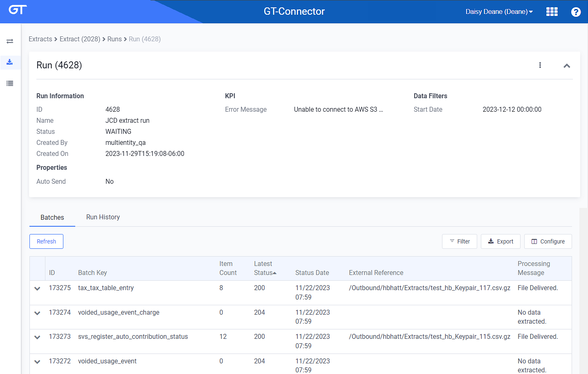Click the JCD extract run name
This screenshot has height=374, width=588.
point(127,120)
